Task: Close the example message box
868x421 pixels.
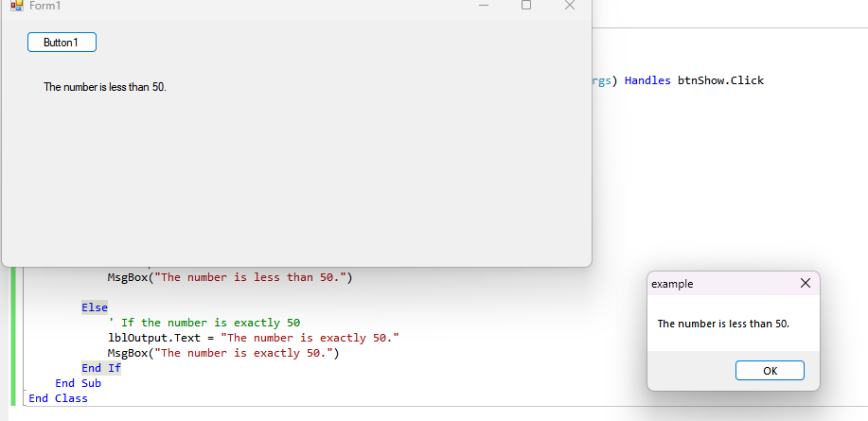Action: [805, 283]
